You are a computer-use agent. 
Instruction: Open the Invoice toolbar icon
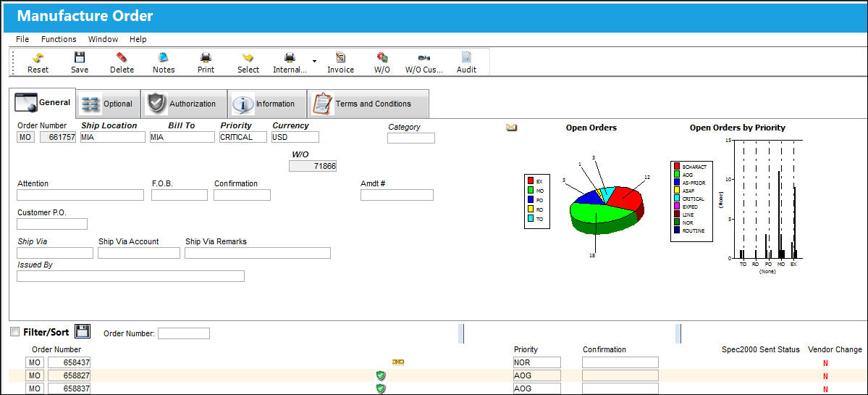coord(340,57)
